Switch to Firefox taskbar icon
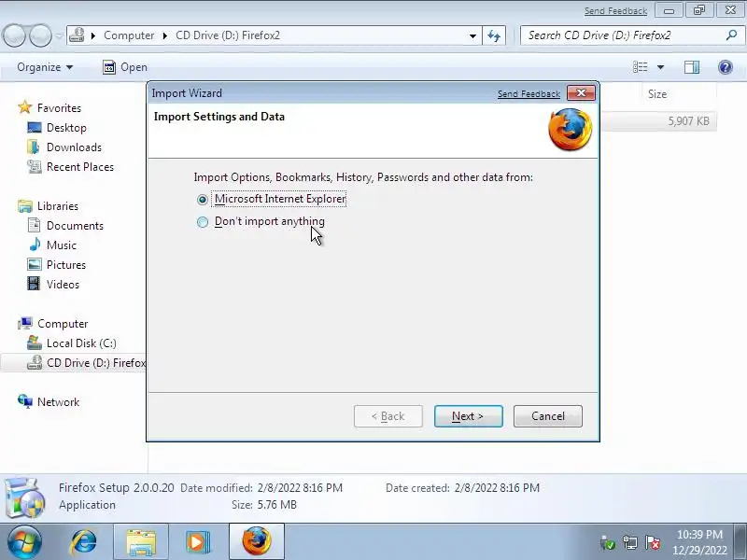This screenshot has height=560, width=747. [x=257, y=541]
